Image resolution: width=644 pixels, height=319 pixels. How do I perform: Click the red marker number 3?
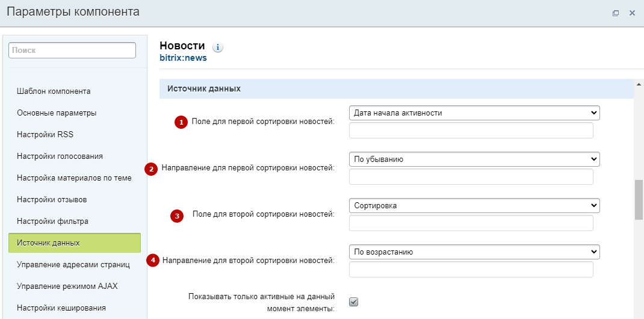pyautogui.click(x=177, y=215)
